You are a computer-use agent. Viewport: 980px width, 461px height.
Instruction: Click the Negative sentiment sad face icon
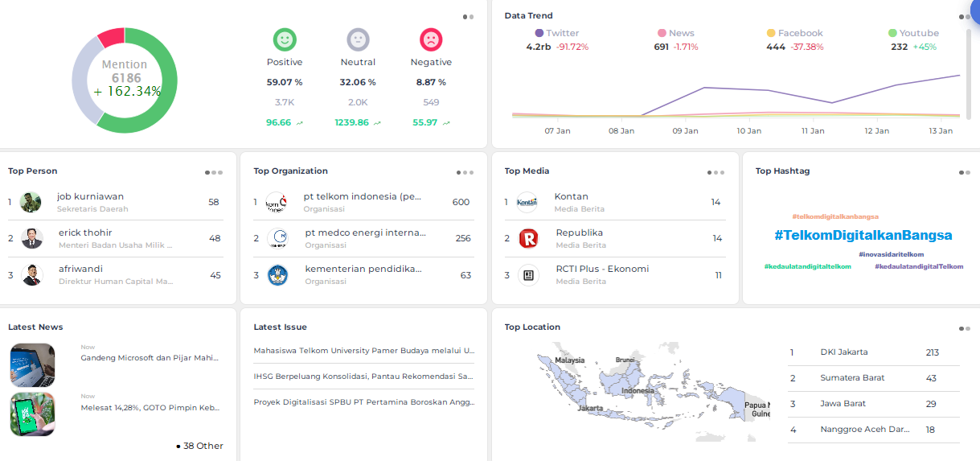(x=431, y=39)
